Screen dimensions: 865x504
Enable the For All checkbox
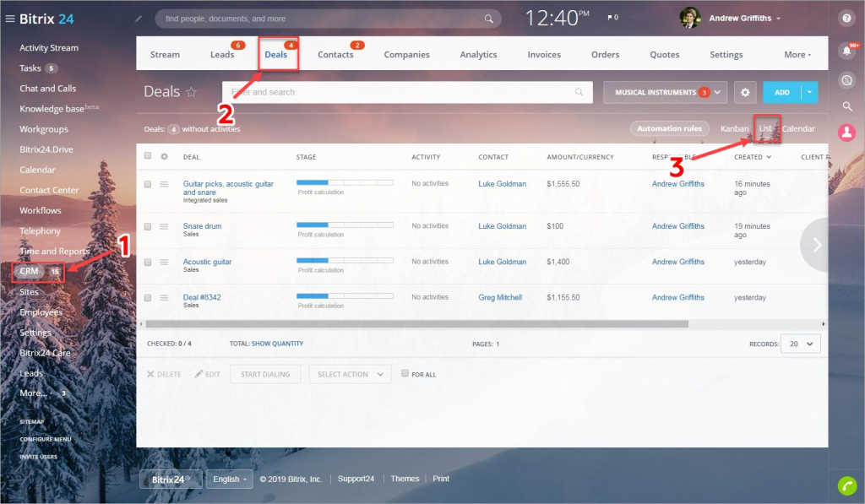point(405,373)
